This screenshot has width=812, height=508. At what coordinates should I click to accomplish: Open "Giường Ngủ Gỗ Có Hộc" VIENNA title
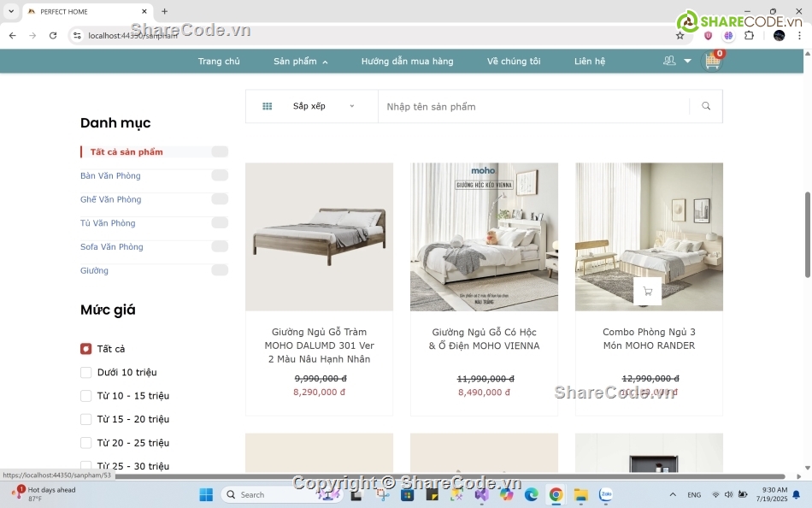484,339
